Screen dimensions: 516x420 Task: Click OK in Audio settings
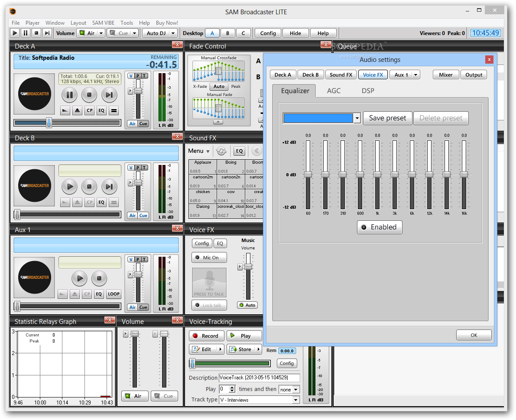(474, 335)
